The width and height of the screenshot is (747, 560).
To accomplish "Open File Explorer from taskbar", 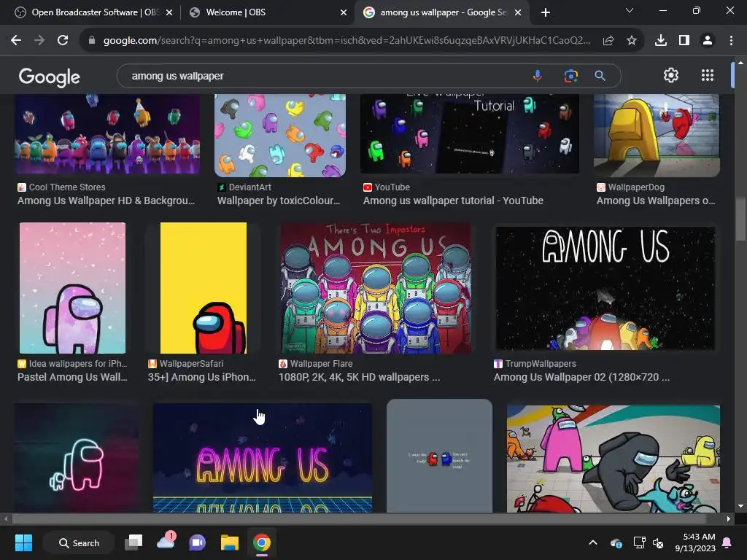I will pyautogui.click(x=230, y=542).
